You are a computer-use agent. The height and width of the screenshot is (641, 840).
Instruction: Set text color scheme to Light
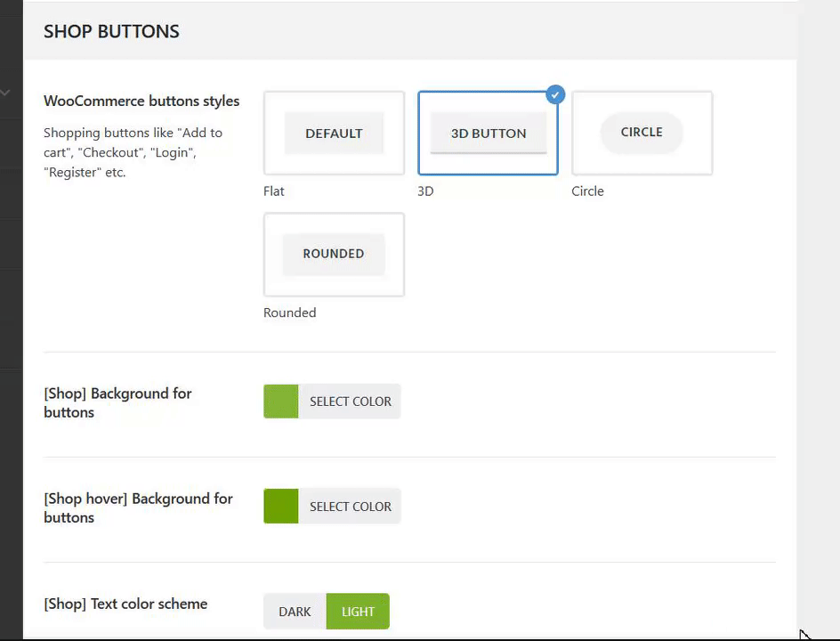[x=358, y=612]
